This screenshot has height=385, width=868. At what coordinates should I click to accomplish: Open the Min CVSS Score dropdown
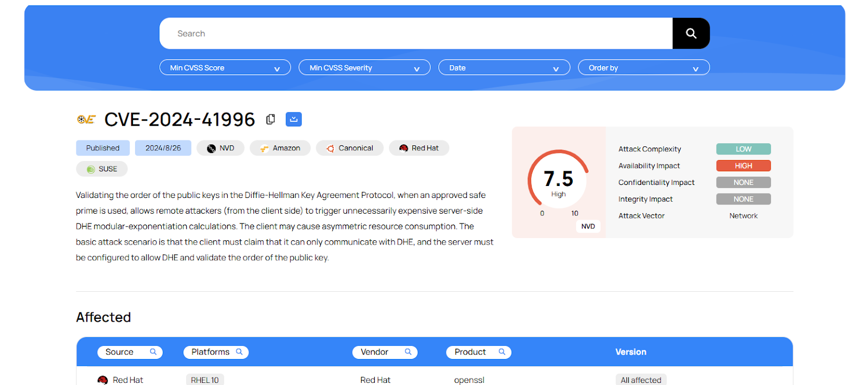point(225,68)
